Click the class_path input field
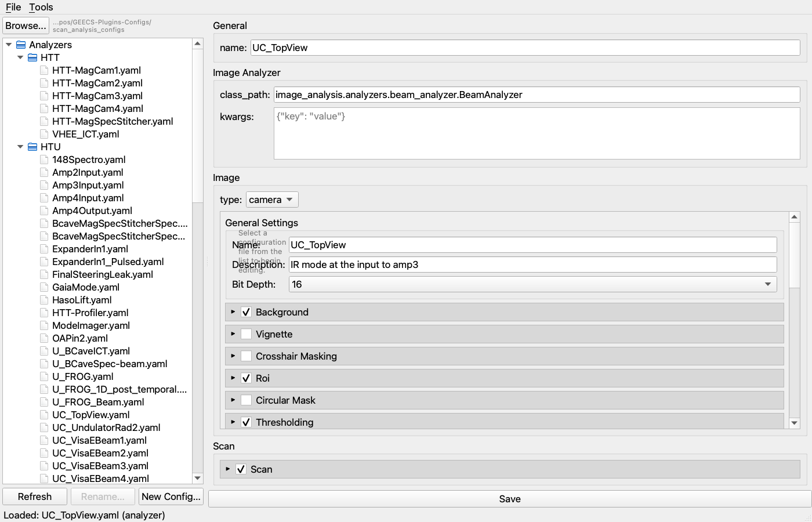 (536, 95)
